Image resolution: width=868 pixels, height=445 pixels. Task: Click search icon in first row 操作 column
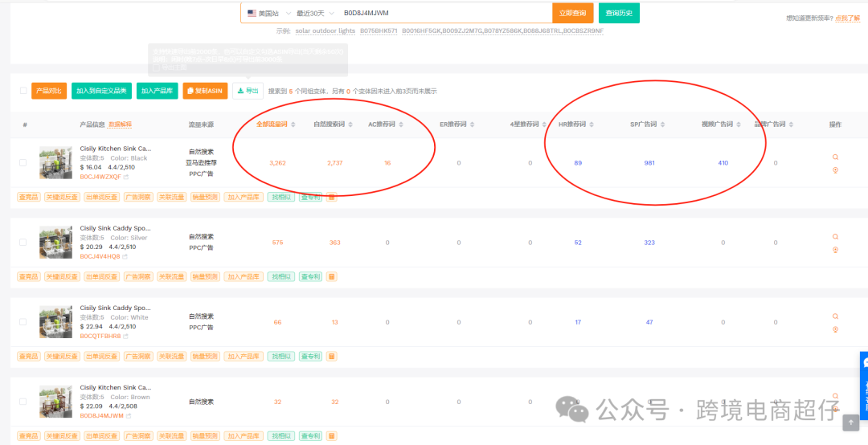tap(835, 157)
